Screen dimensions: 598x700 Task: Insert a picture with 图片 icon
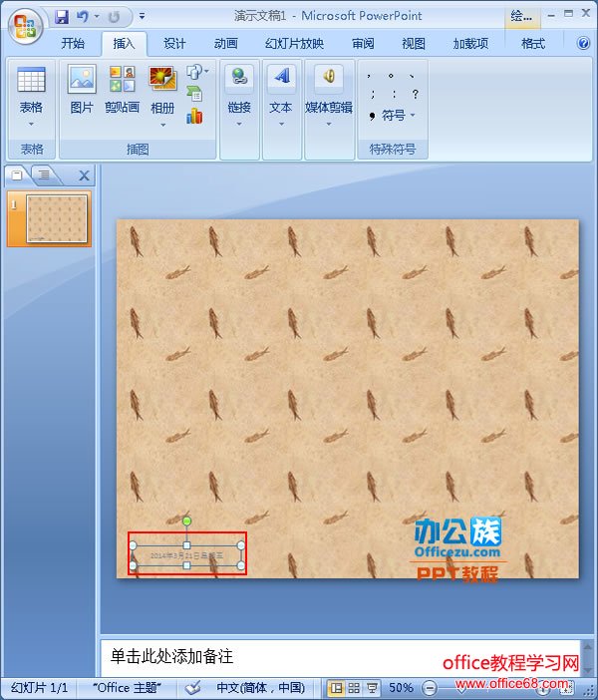click(x=81, y=89)
